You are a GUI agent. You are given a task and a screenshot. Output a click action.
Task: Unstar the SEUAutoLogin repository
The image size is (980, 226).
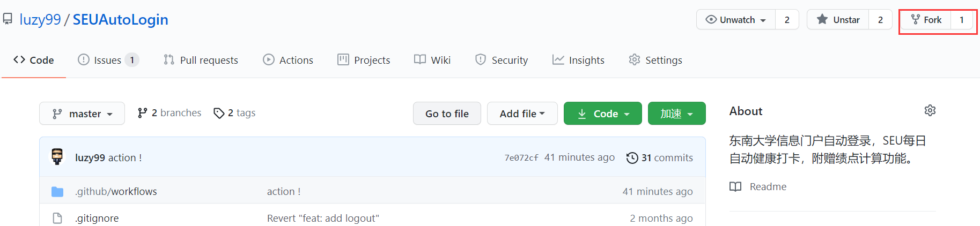pos(838,20)
